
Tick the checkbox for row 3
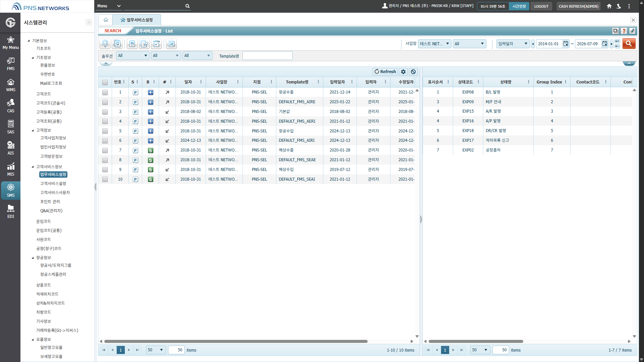(x=105, y=112)
